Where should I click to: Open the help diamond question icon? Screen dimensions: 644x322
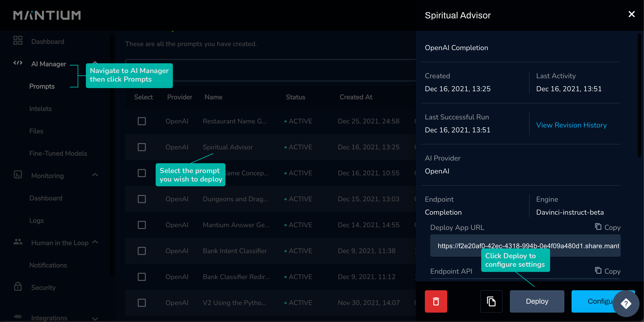point(626,304)
